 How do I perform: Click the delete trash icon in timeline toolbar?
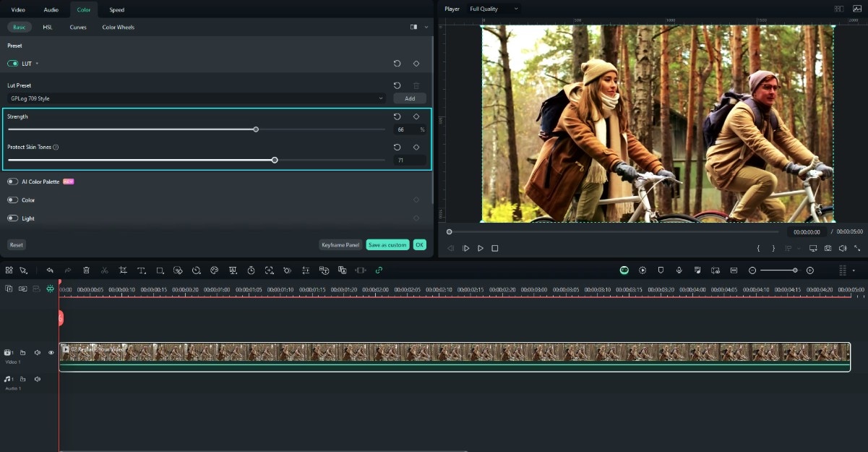[86, 270]
